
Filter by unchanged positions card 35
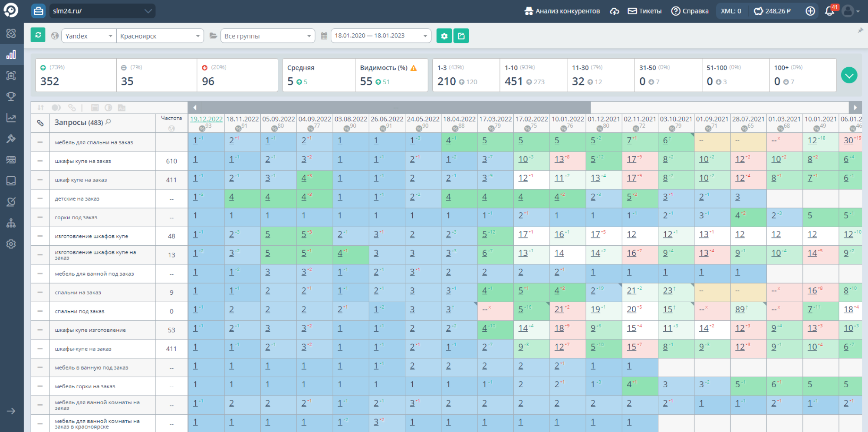[x=157, y=75]
